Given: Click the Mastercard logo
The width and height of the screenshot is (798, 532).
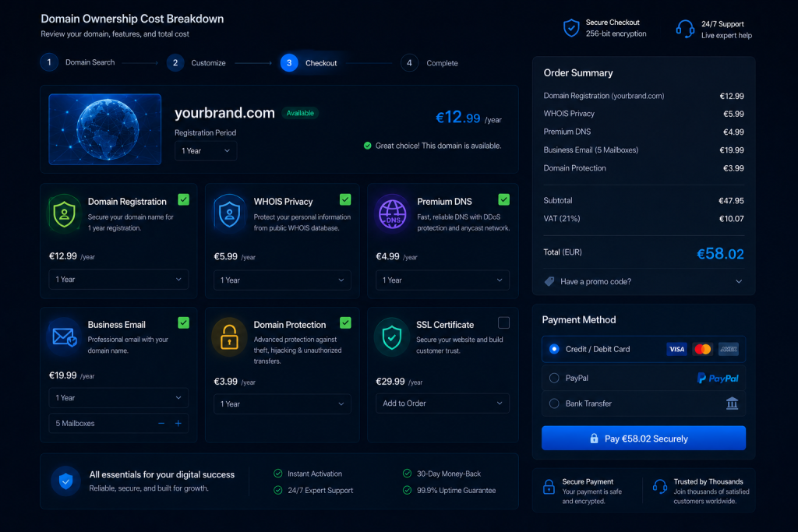Looking at the screenshot, I should (x=703, y=349).
